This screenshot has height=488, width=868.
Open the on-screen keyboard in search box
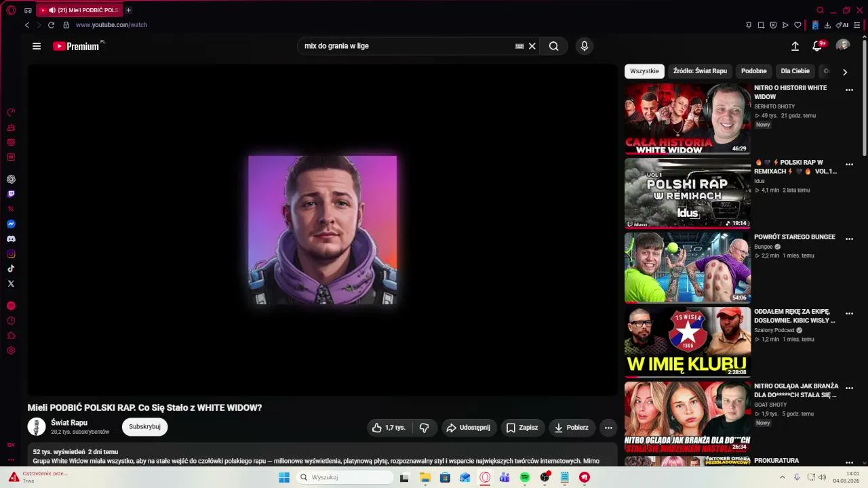519,46
